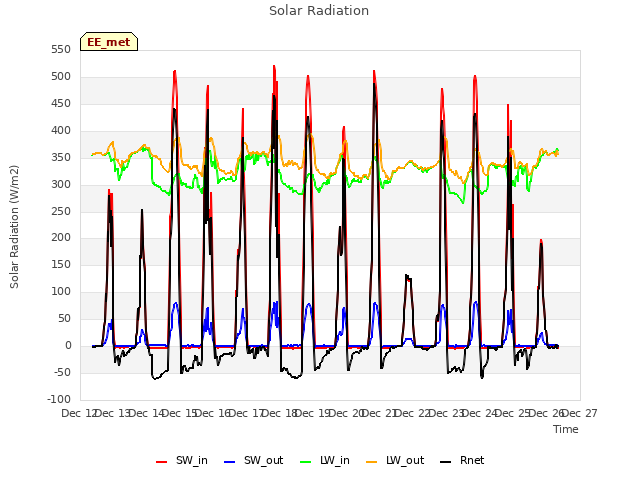Viewport: 640px width, 480px height.
Task: Click the -50 y-axis tick label
Action: [62, 372]
